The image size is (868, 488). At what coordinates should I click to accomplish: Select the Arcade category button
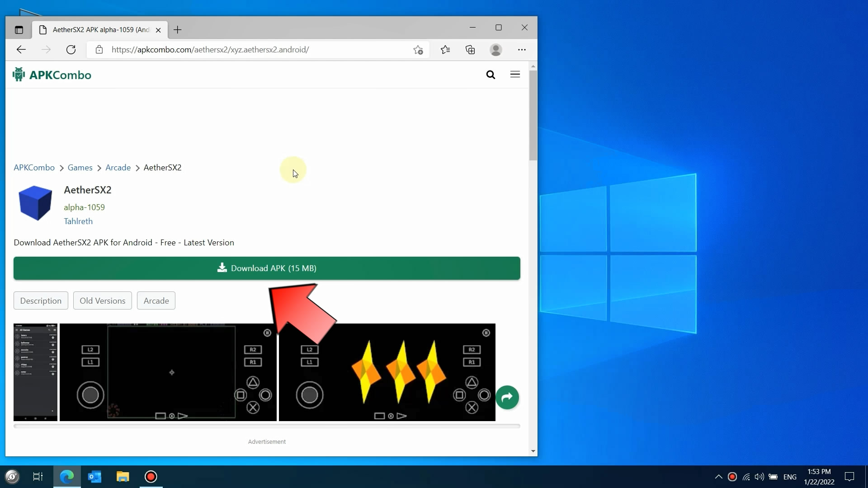tap(156, 301)
